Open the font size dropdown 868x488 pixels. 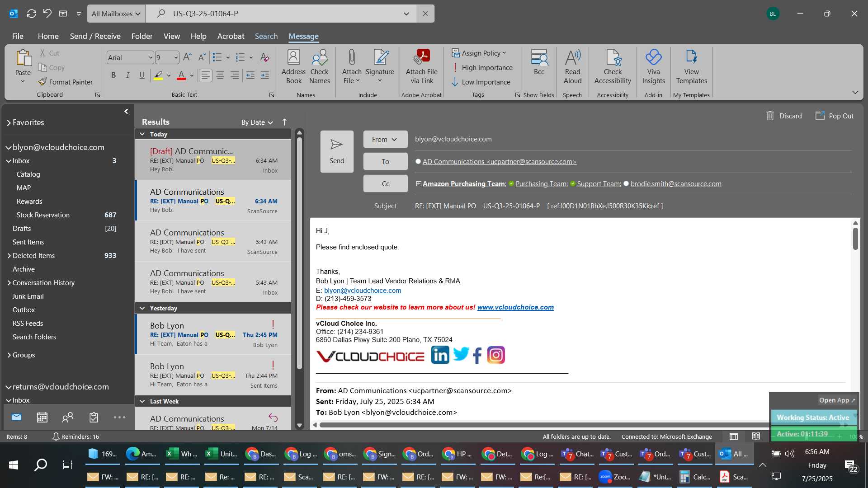176,57
